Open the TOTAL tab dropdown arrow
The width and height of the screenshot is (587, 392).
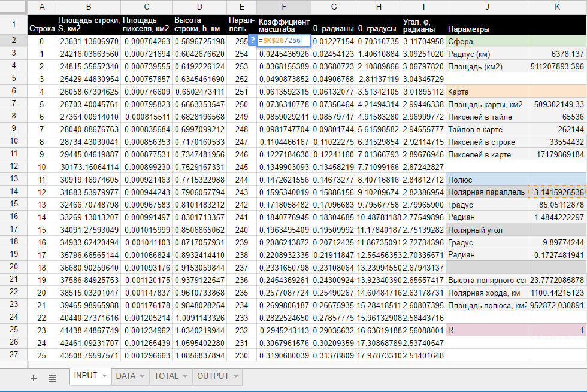[x=185, y=376]
